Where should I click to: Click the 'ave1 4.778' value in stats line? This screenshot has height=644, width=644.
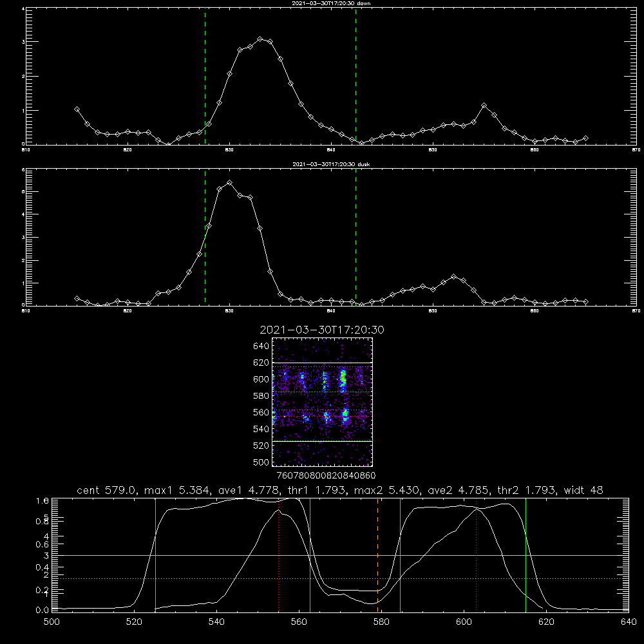click(251, 490)
